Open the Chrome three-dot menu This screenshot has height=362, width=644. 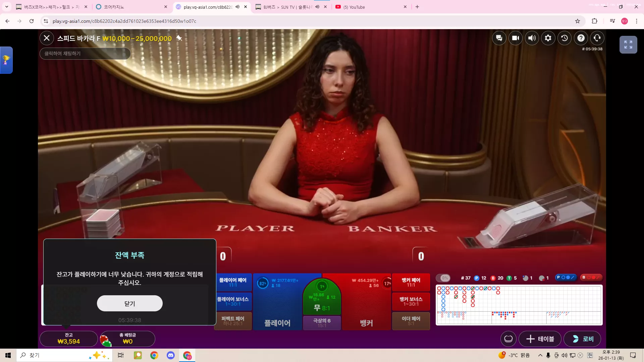click(637, 21)
